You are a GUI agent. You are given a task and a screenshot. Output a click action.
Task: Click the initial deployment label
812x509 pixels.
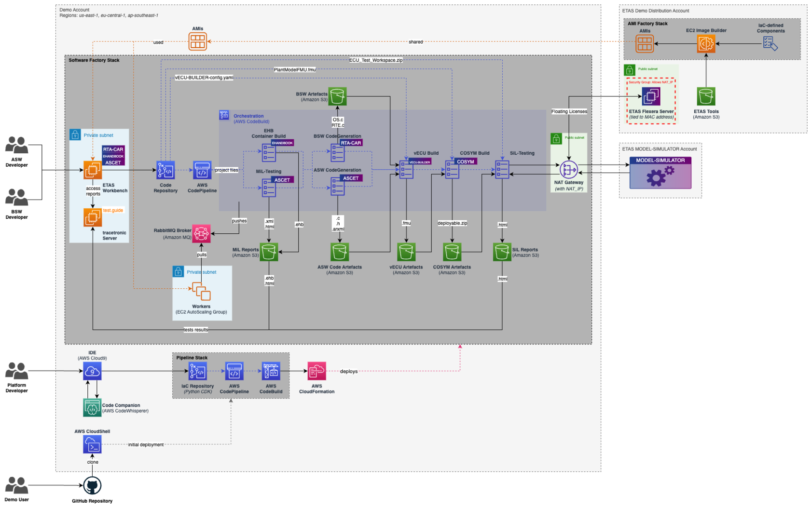pos(146,444)
